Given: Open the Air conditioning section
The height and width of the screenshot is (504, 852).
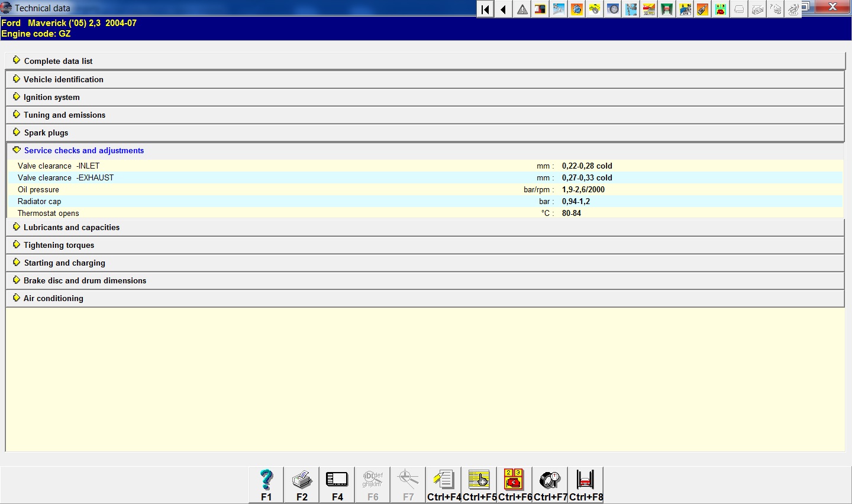Looking at the screenshot, I should [53, 298].
